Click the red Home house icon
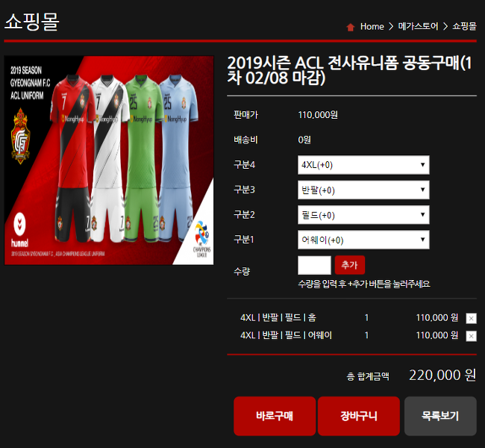Image resolution: width=485 pixels, height=448 pixels. [x=351, y=27]
